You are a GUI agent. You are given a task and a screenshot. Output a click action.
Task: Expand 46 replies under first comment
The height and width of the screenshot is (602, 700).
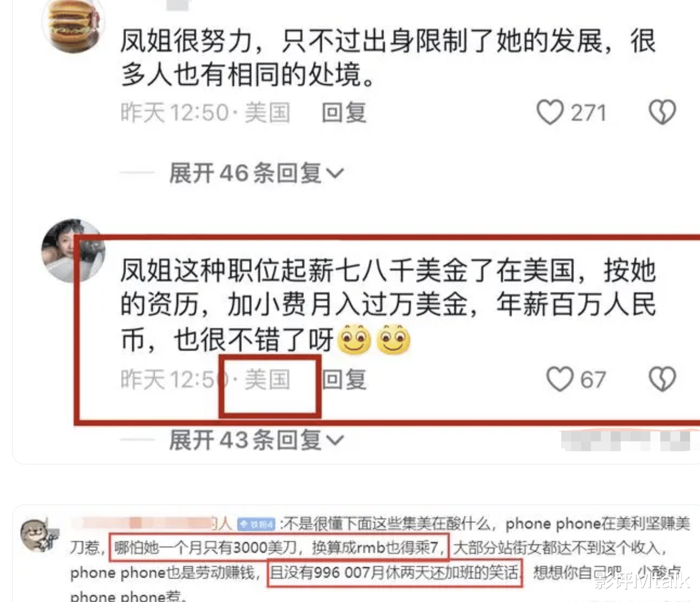click(x=256, y=173)
